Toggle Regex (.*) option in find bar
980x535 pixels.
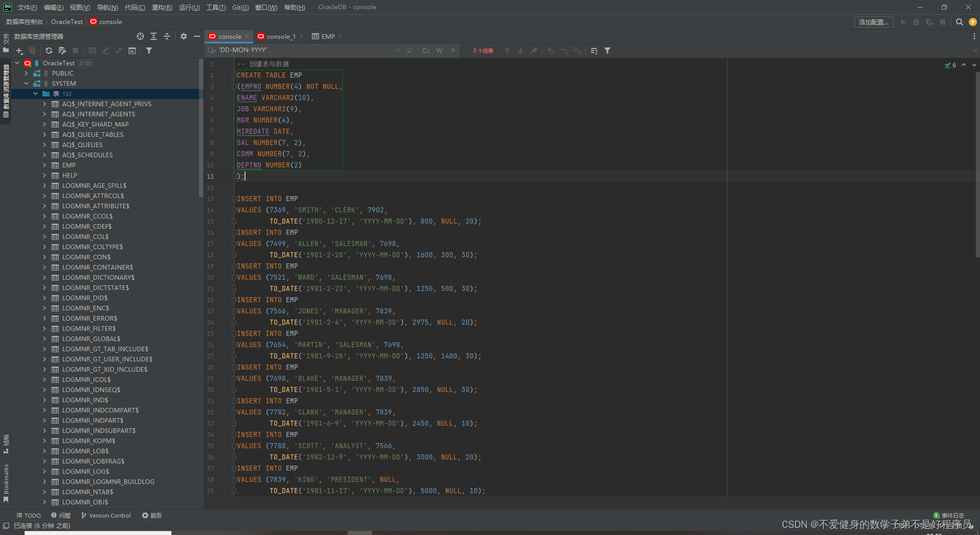(x=452, y=51)
